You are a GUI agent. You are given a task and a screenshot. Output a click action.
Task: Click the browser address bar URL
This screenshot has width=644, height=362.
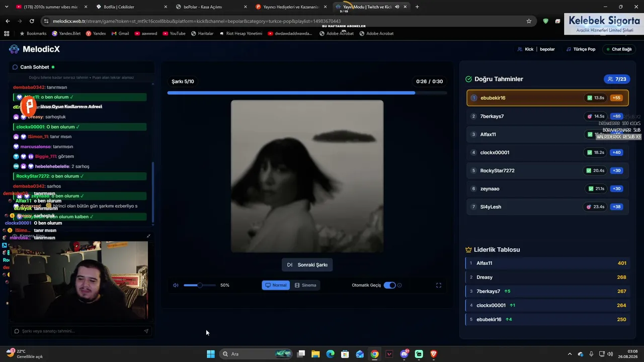(196, 21)
